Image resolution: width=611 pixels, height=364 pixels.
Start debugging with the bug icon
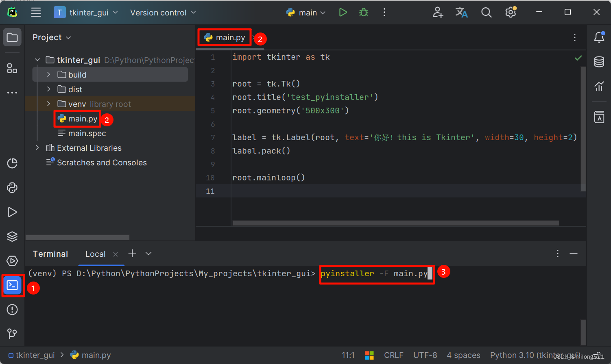point(364,13)
